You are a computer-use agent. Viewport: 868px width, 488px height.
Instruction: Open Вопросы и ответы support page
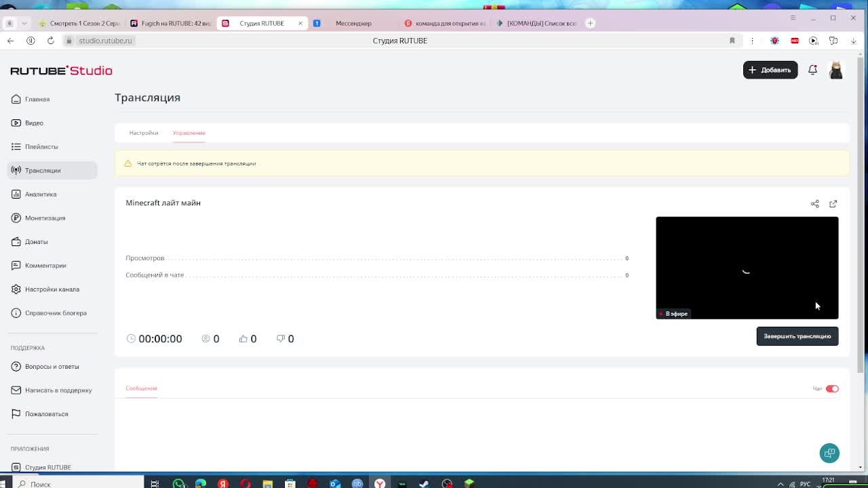click(x=52, y=366)
